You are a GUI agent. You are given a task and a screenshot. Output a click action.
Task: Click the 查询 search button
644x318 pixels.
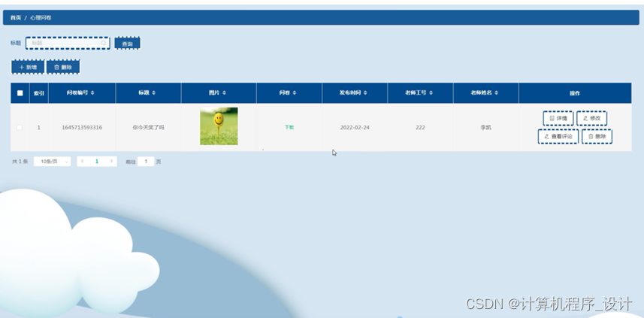[127, 43]
